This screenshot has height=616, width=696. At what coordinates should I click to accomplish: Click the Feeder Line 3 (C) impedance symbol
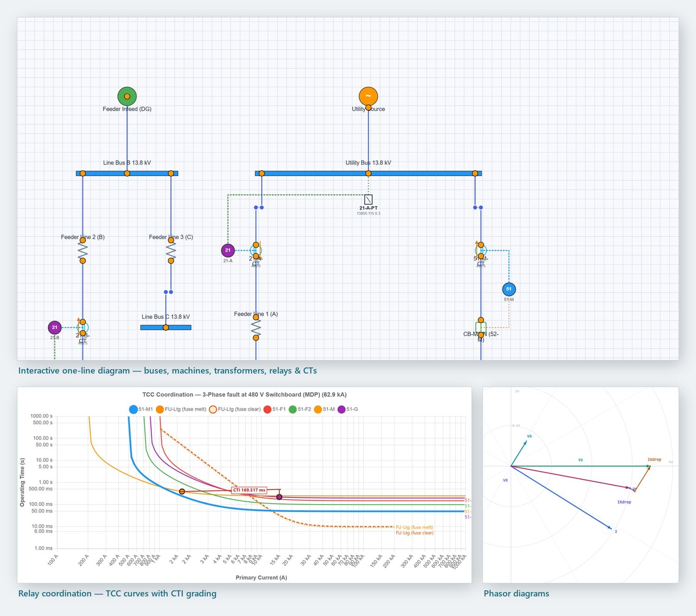click(x=171, y=251)
